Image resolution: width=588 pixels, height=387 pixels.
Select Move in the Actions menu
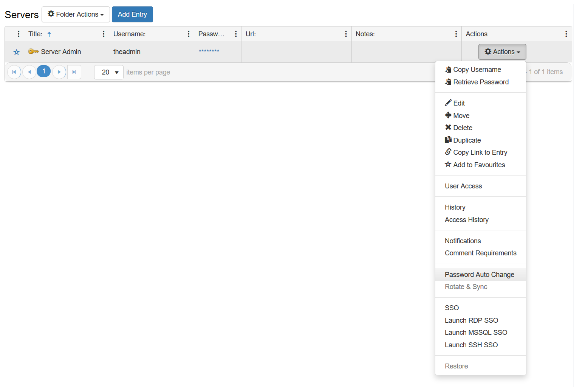click(x=481, y=116)
